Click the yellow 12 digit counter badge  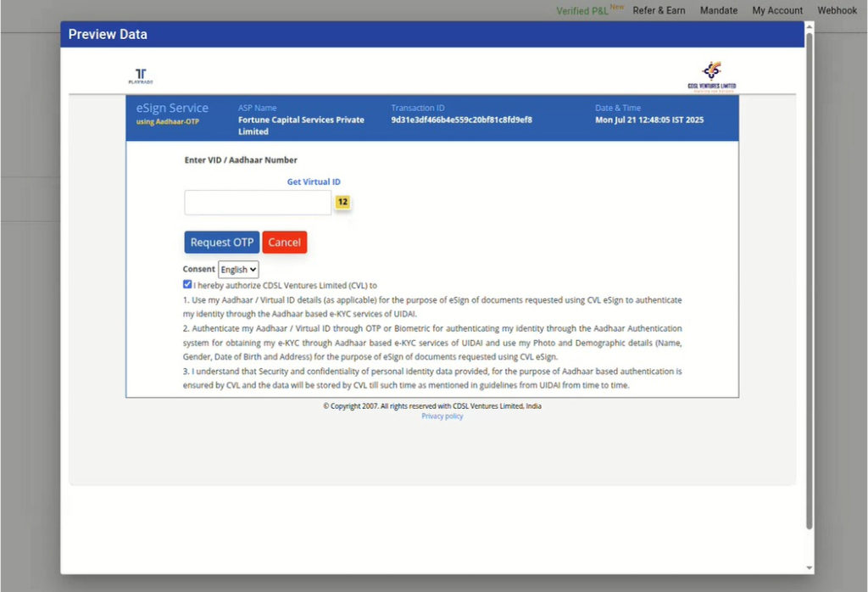342,202
